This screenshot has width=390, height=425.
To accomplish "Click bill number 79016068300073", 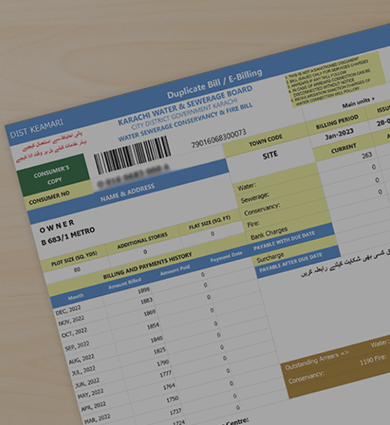I will pos(219,138).
